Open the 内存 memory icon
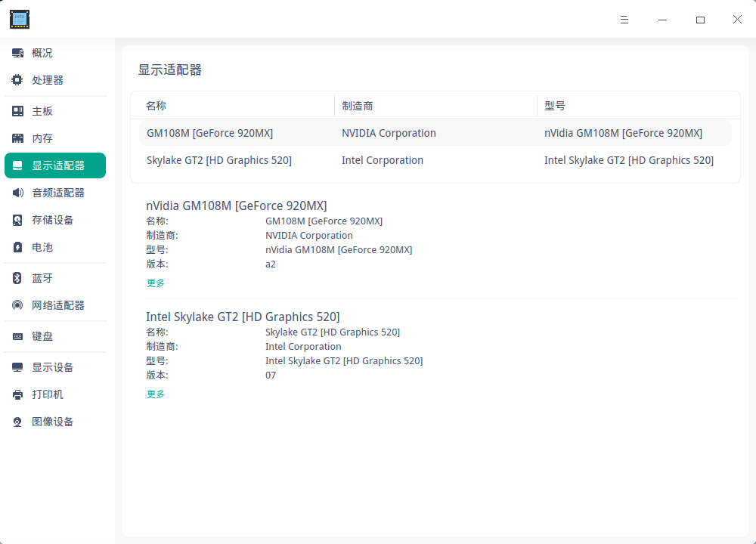Image resolution: width=756 pixels, height=544 pixels. pos(17,138)
